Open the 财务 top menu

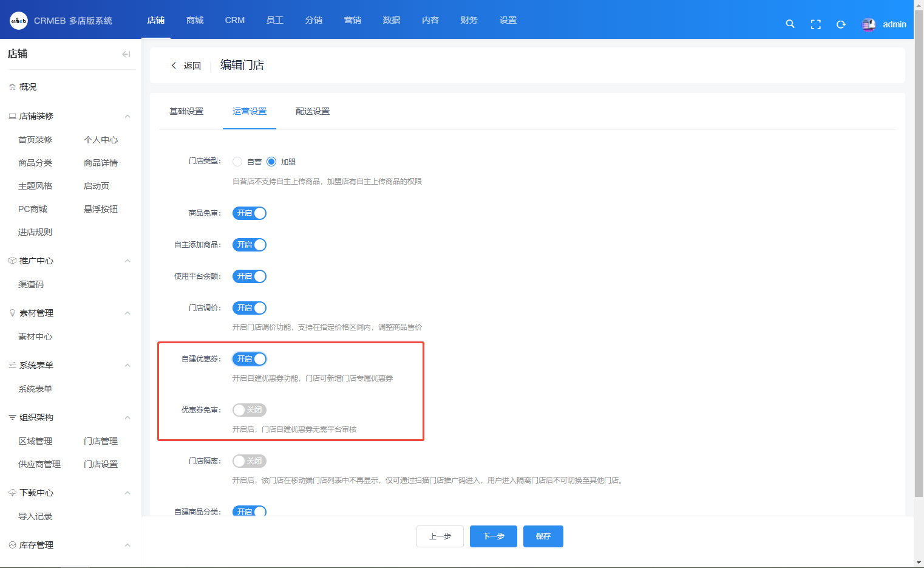[x=469, y=20]
